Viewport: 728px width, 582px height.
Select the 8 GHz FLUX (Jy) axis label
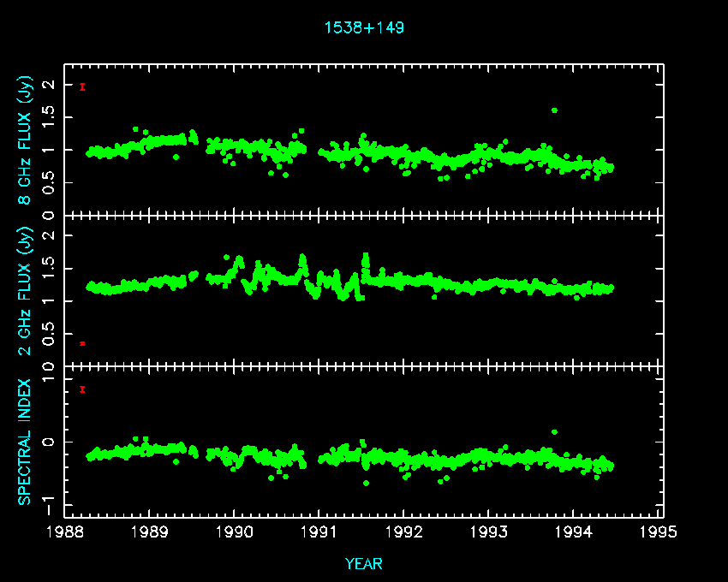26,140
